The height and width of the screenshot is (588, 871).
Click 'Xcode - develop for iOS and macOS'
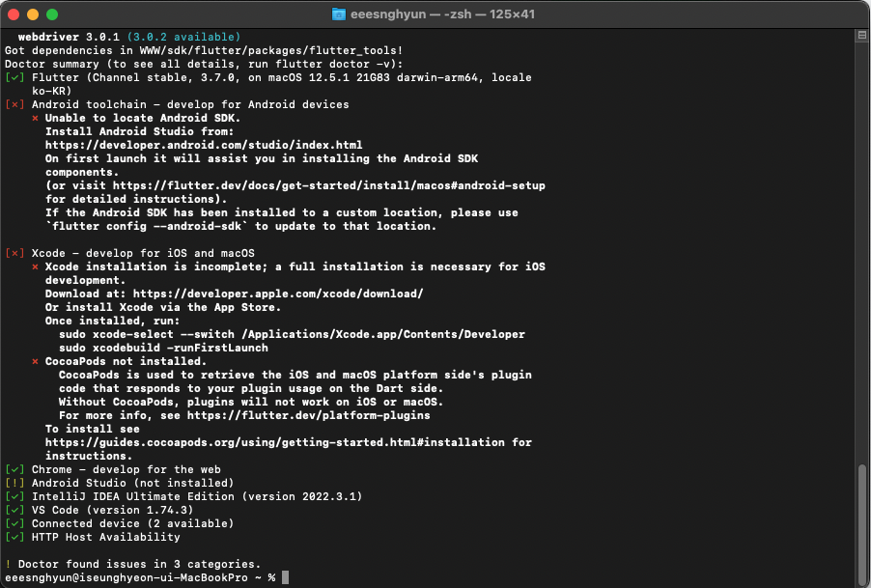coord(143,253)
